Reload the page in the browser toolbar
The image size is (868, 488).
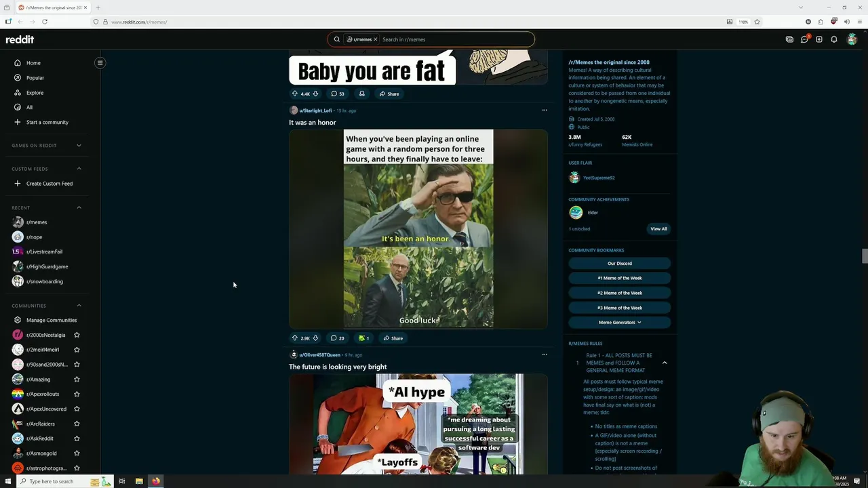click(45, 22)
